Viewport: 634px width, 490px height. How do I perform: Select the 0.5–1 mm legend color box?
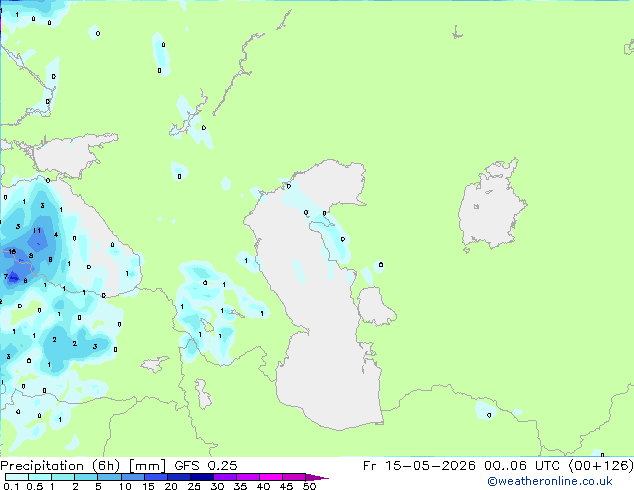[40, 477]
